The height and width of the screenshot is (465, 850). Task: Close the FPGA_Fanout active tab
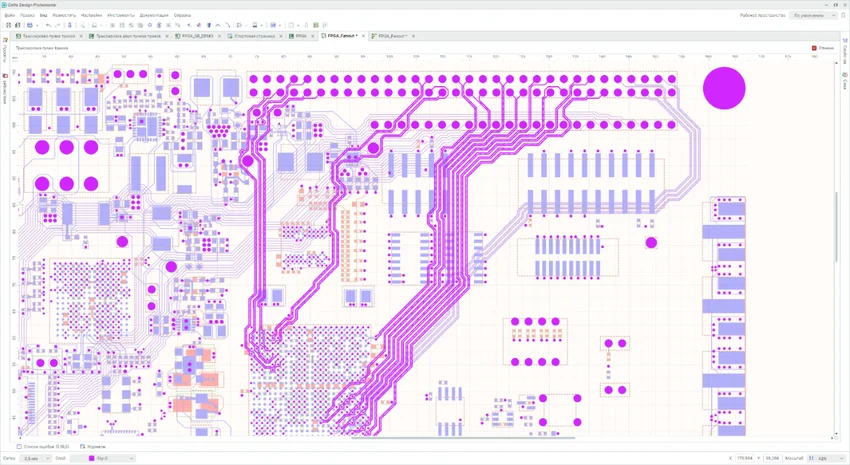pos(364,36)
